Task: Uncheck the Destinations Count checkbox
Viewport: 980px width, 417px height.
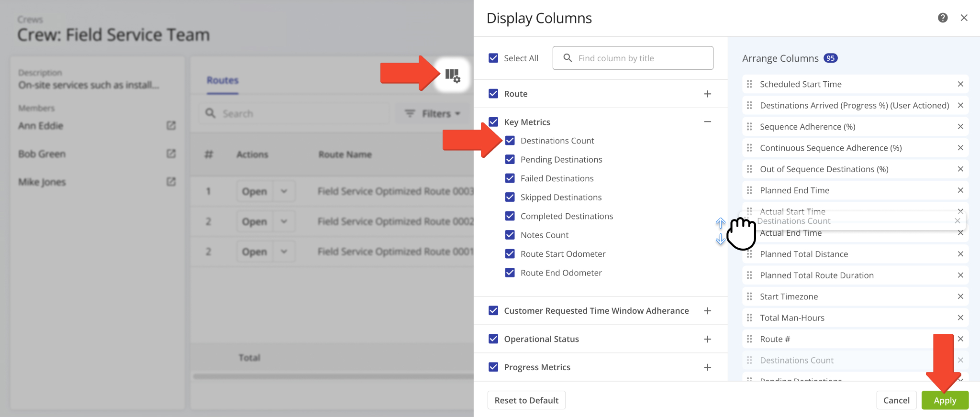Action: click(x=510, y=141)
